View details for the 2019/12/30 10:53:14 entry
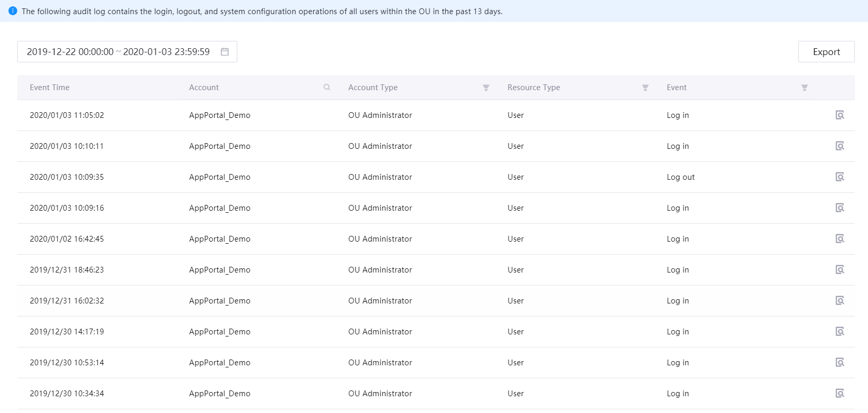Image resolution: width=868 pixels, height=413 pixels. click(839, 363)
